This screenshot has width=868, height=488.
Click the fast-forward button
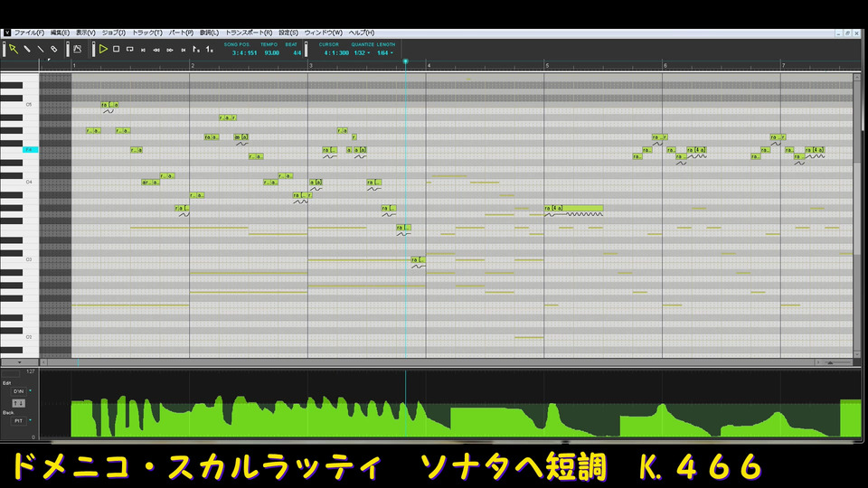point(170,50)
